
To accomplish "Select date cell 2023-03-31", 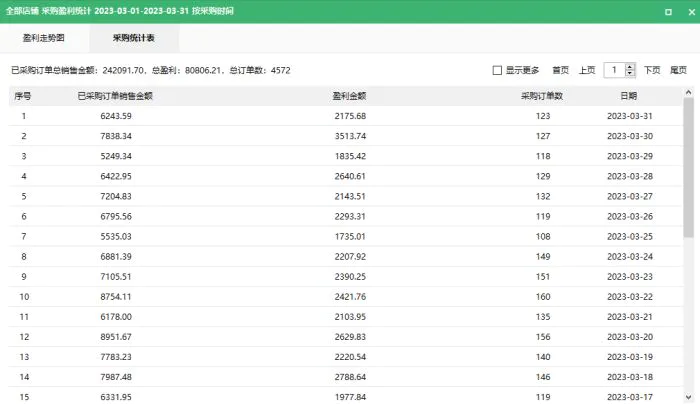I will pyautogui.click(x=630, y=116).
